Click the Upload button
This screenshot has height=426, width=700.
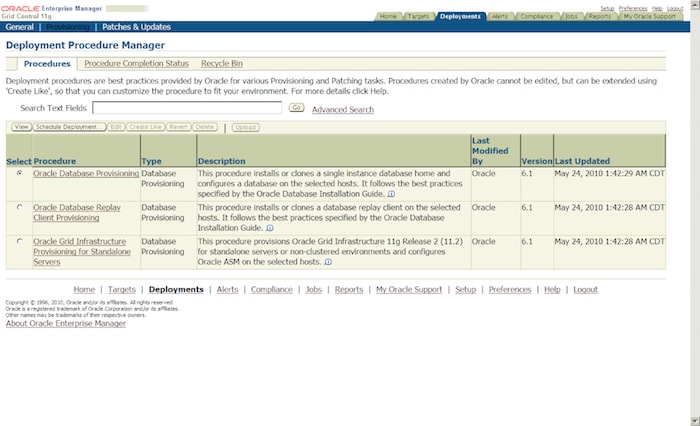click(246, 127)
